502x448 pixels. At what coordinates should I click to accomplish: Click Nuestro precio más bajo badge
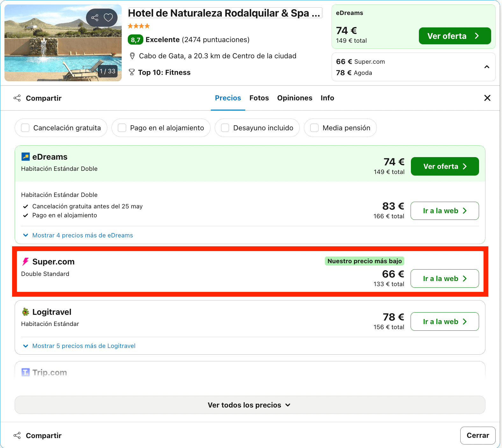click(x=364, y=261)
